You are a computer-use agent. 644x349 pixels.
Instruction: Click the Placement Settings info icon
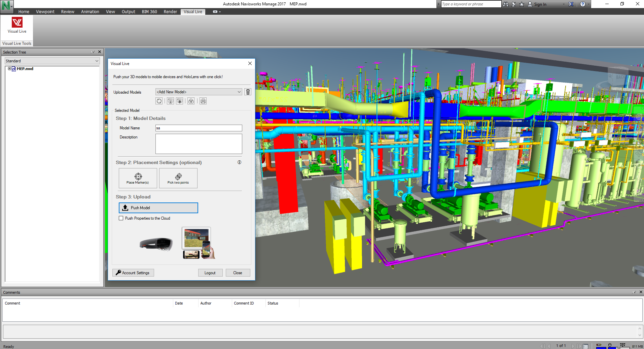240,162
